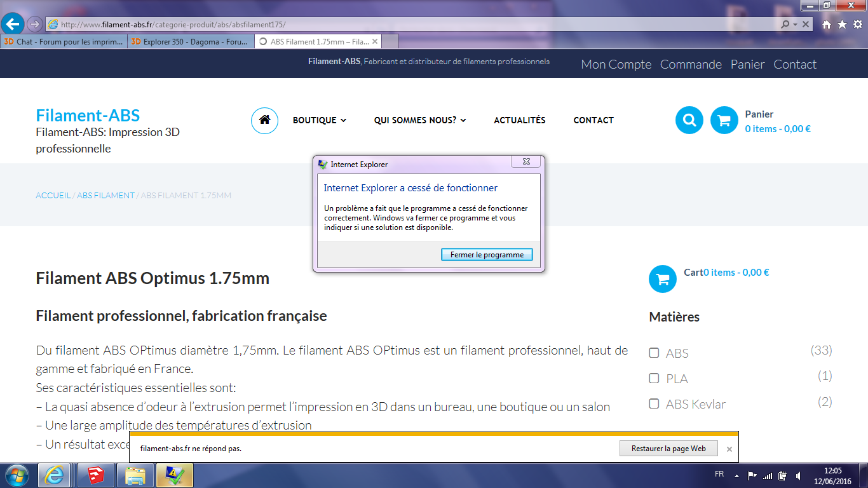Open the Action Center flag icon
This screenshot has width=868, height=488.
[x=752, y=475]
